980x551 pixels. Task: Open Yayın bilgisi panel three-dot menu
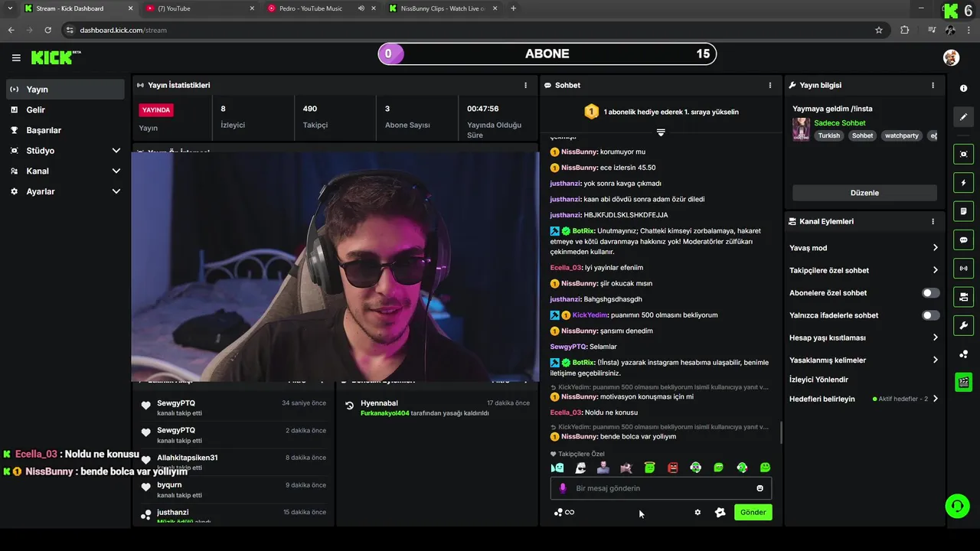[x=933, y=86]
